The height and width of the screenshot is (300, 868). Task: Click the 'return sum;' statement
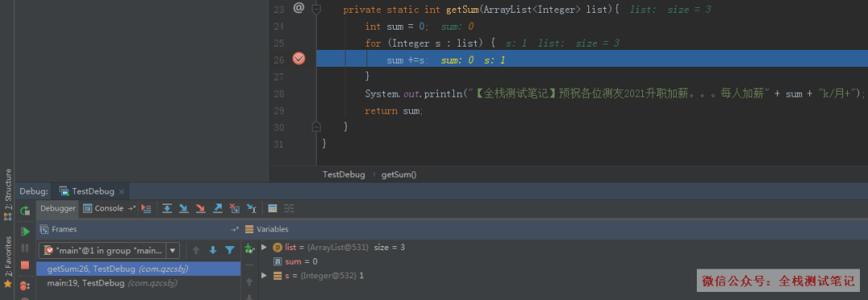394,111
